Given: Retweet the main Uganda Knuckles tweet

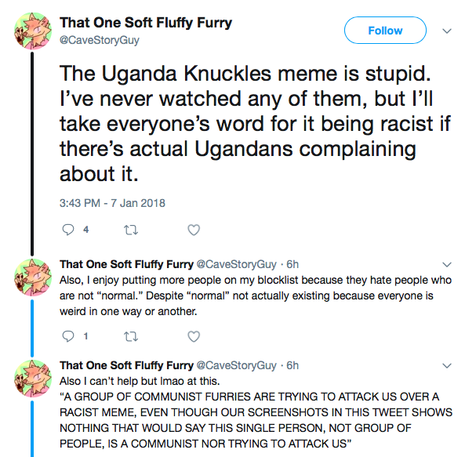Looking at the screenshot, I should [x=131, y=230].
